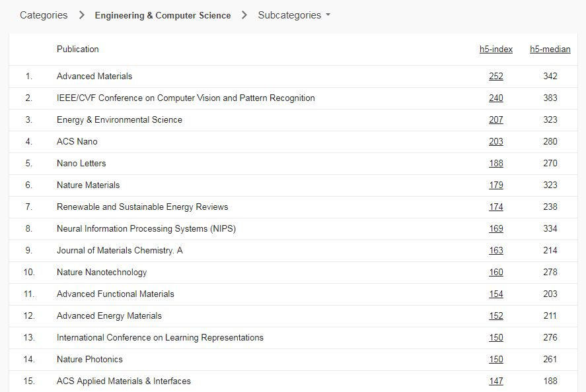Open Nature Materials h5-index 179

(496, 185)
